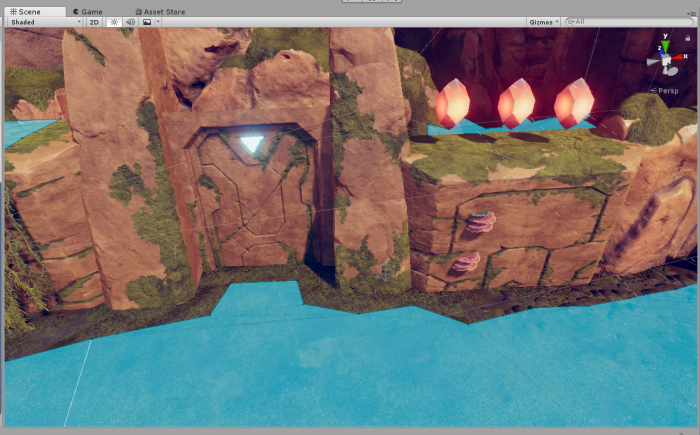Toggle scene audio with the speaker icon
700x435 pixels.
tap(130, 21)
